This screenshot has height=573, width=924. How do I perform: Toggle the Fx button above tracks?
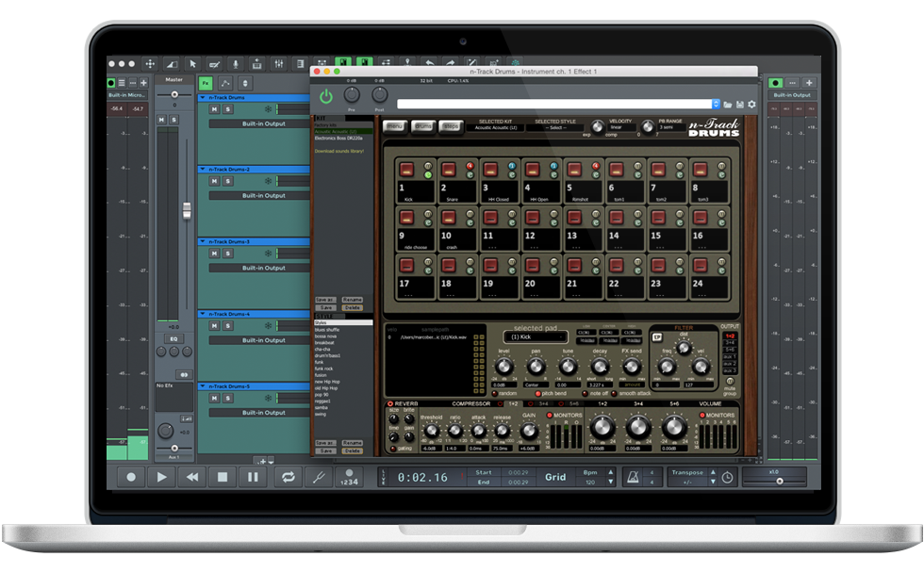[206, 83]
